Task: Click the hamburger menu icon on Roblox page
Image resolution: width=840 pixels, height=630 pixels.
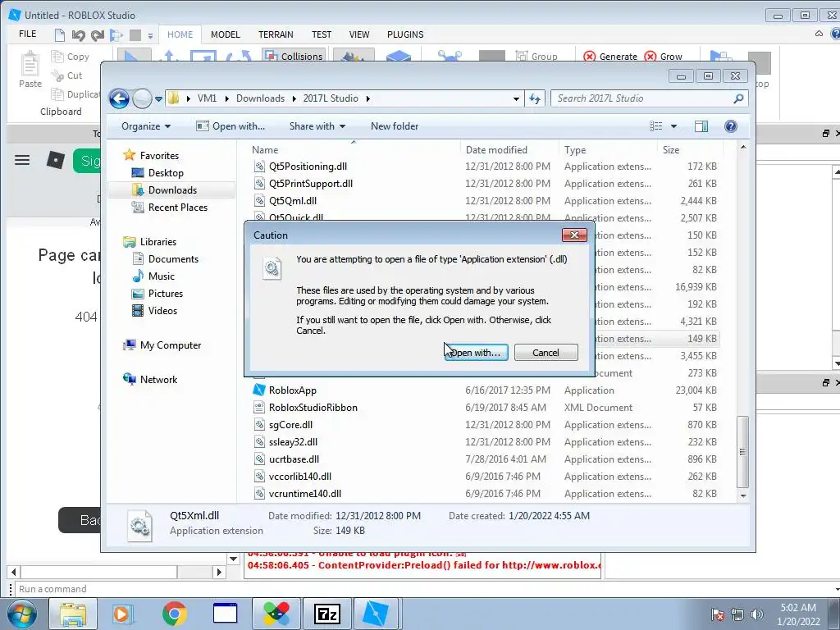Action: 22,160
